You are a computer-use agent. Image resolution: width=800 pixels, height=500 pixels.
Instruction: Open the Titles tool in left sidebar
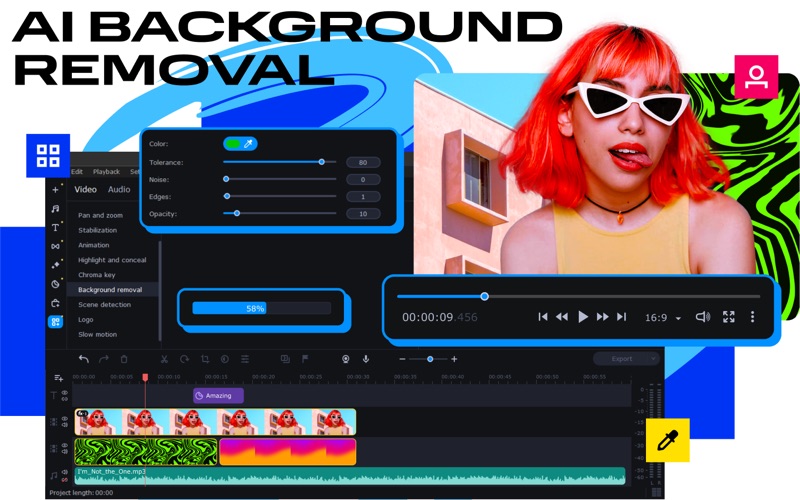pos(56,227)
